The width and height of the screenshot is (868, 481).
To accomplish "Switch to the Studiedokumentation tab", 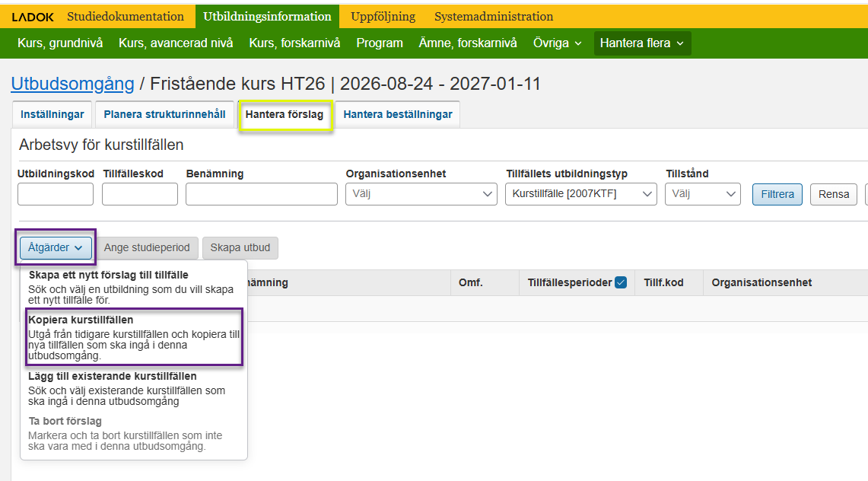I will point(126,16).
